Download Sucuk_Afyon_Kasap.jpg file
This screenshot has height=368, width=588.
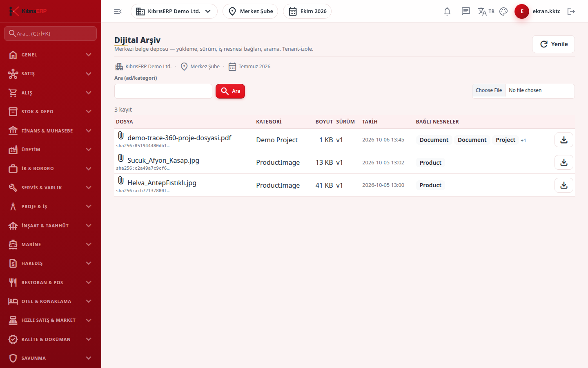point(564,162)
